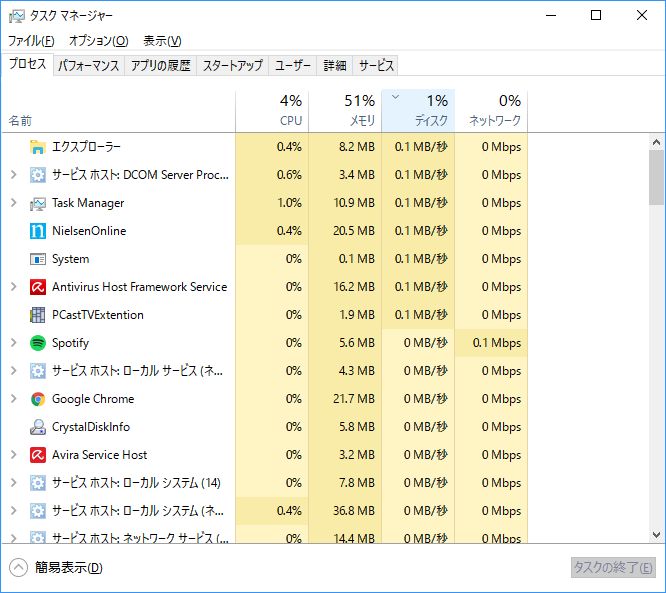Sort by the メモリ column header
The image size is (666, 593).
345,111
